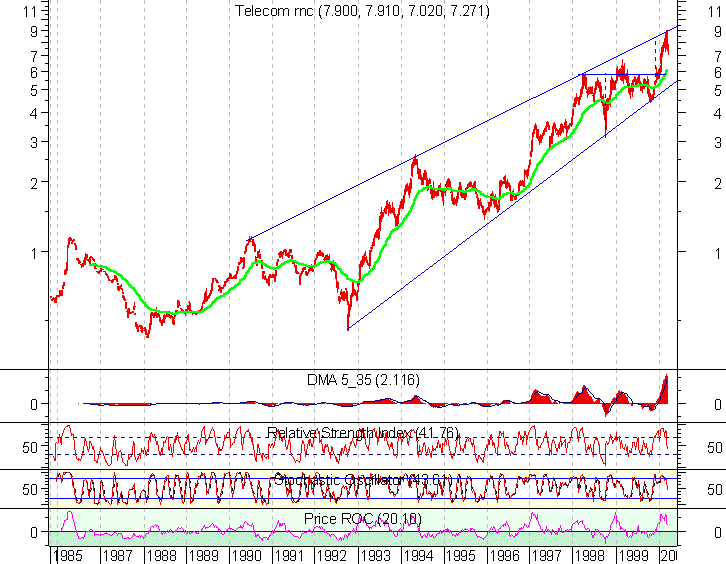Click the 1990 year label
Viewport: 726px width, 564px height.
(x=246, y=555)
